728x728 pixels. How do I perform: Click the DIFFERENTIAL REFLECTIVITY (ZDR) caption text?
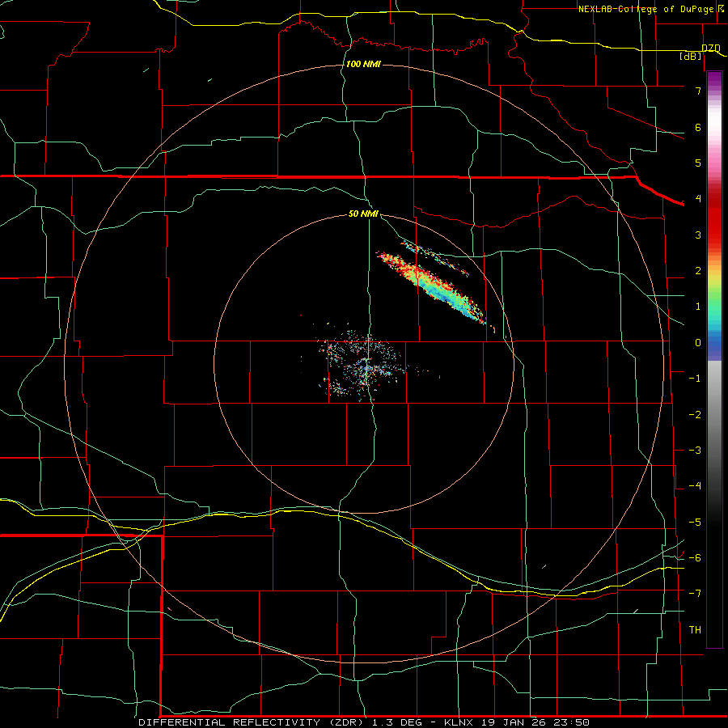point(252,722)
